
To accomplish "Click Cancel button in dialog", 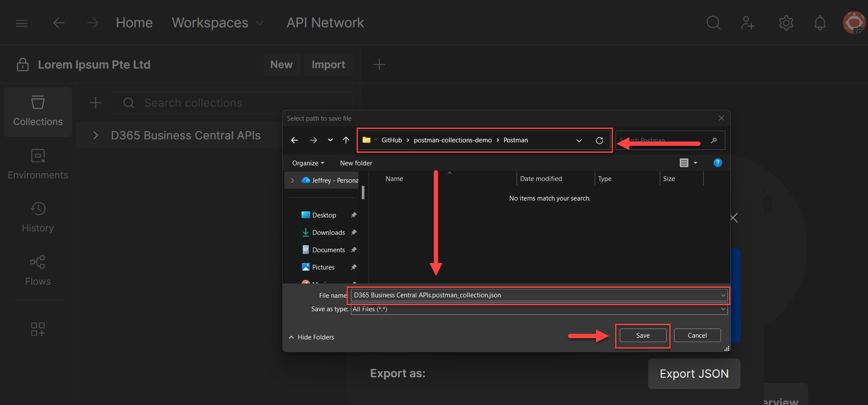I will [x=697, y=336].
